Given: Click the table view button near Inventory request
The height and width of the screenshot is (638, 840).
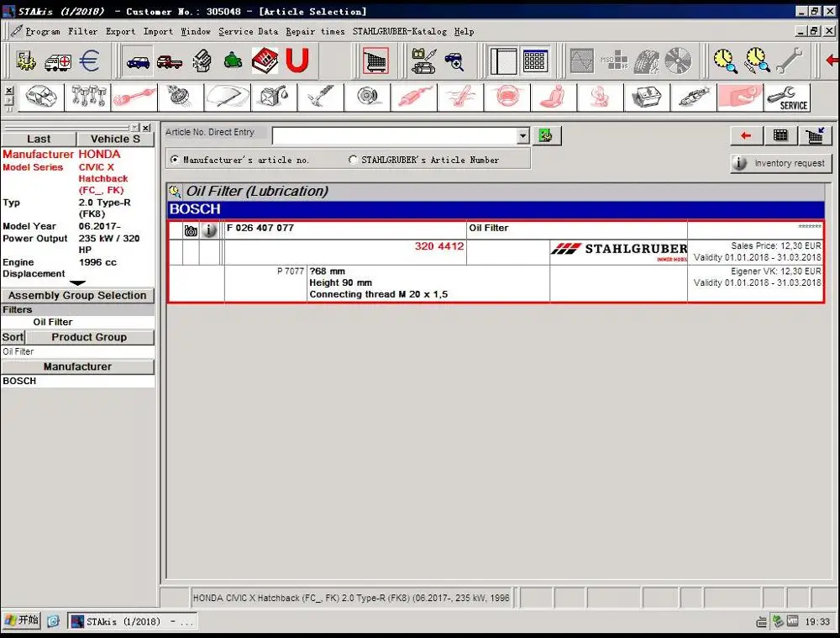Looking at the screenshot, I should (780, 135).
